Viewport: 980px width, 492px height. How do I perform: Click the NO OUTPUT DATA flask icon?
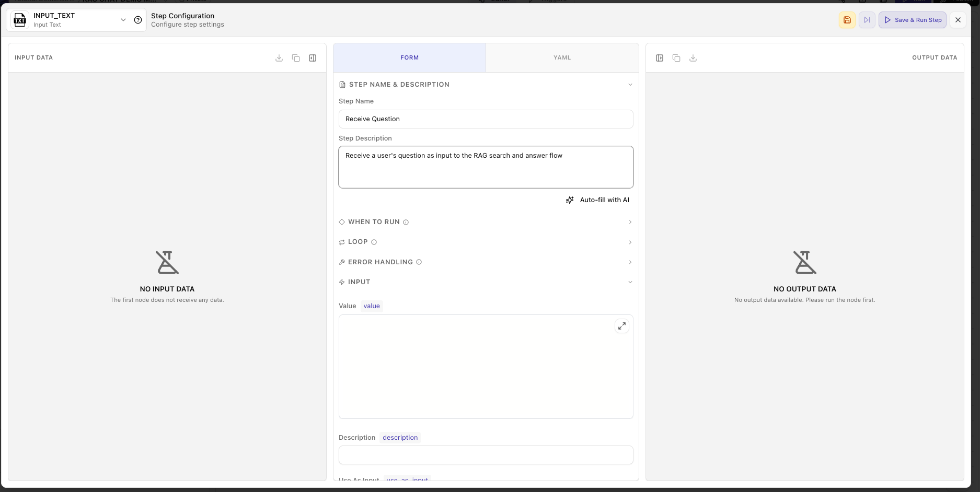pos(805,263)
